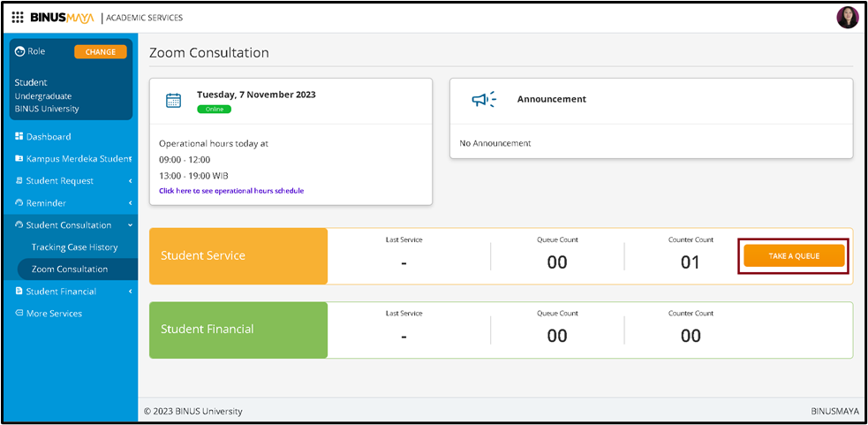The width and height of the screenshot is (868, 425).
Task: Click the BINUSMAYA footer text
Action: pyautogui.click(x=834, y=412)
